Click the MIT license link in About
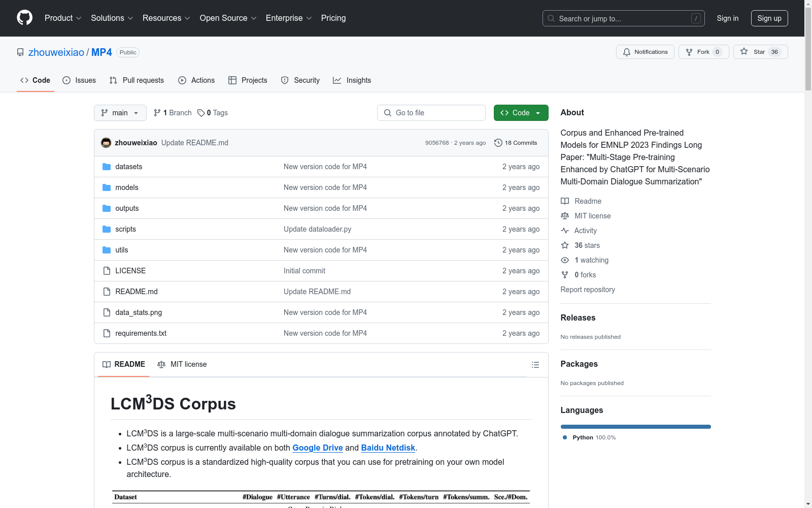This screenshot has width=812, height=508. [586, 216]
